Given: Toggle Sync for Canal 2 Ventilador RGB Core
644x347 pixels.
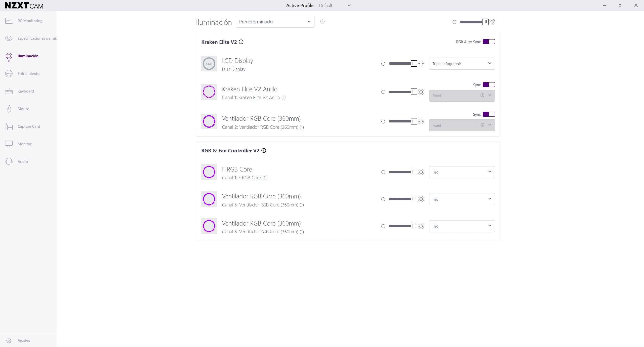Looking at the screenshot, I should click(x=489, y=114).
